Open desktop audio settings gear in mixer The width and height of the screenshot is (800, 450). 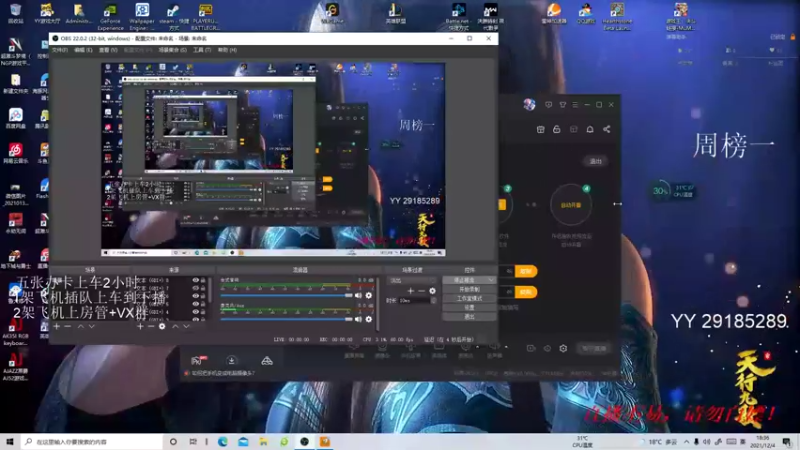click(x=368, y=295)
